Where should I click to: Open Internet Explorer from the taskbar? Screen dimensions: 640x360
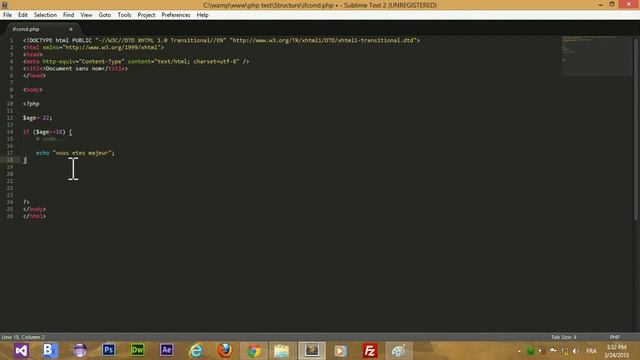tap(196, 351)
